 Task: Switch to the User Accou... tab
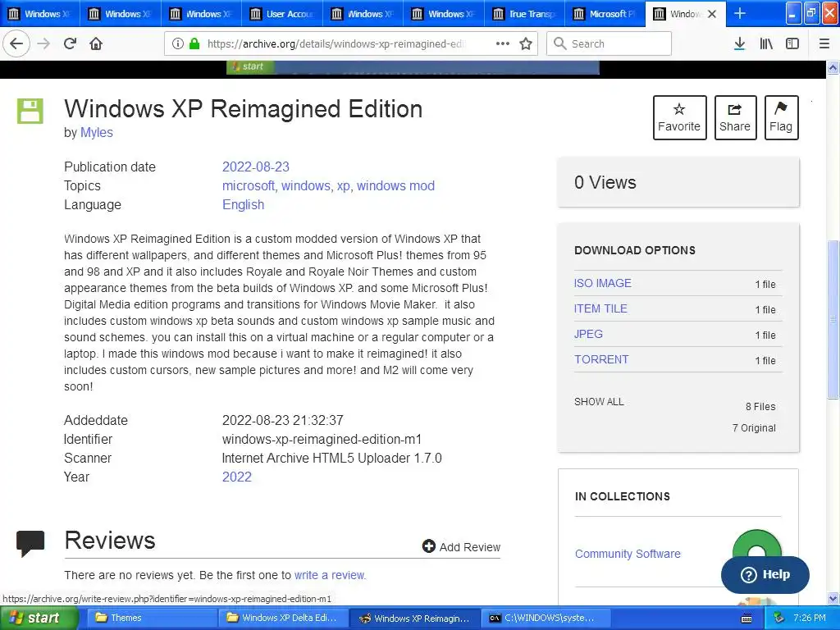[282, 13]
